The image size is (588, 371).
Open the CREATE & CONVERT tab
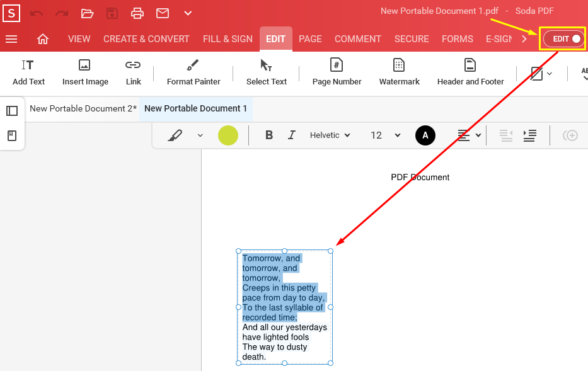coord(146,39)
